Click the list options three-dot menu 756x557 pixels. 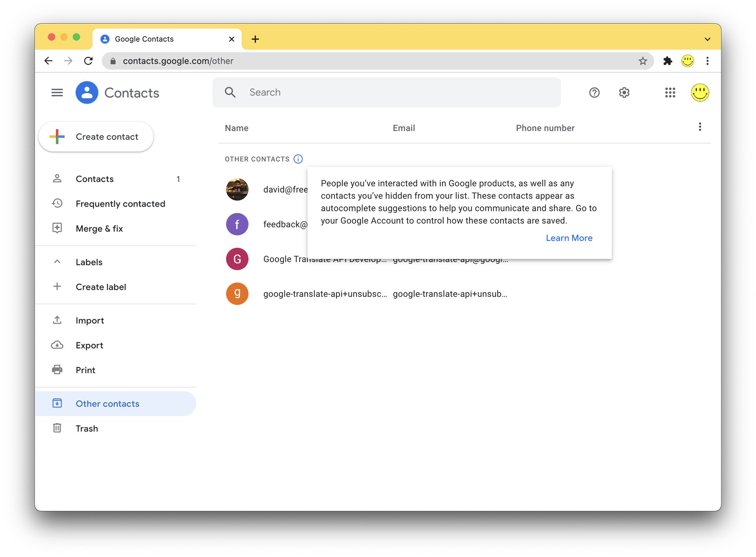coord(700,127)
